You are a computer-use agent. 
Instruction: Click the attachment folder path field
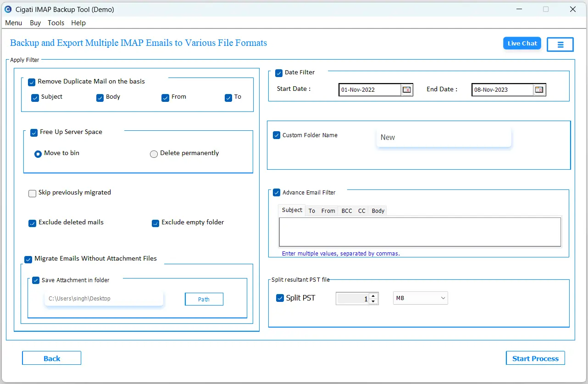click(x=104, y=299)
